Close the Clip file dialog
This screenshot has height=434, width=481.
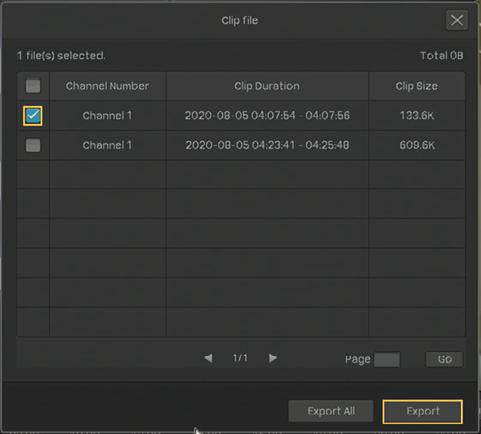tap(457, 20)
